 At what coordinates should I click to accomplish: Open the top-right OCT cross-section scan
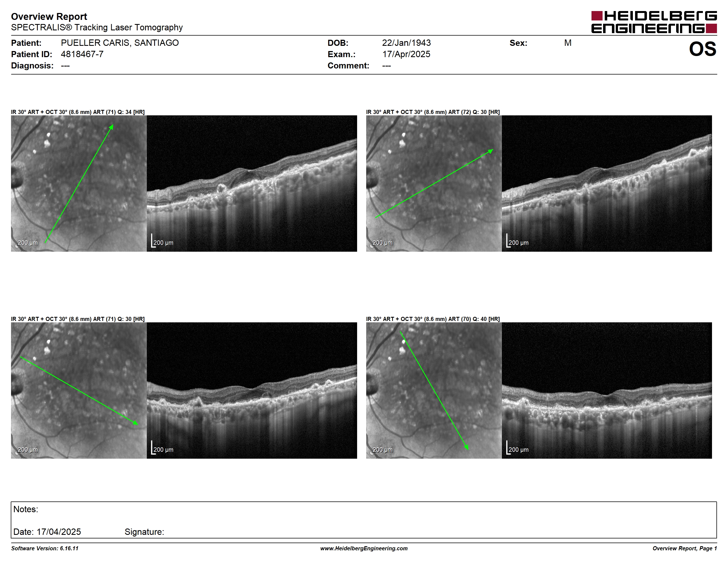coord(607,184)
